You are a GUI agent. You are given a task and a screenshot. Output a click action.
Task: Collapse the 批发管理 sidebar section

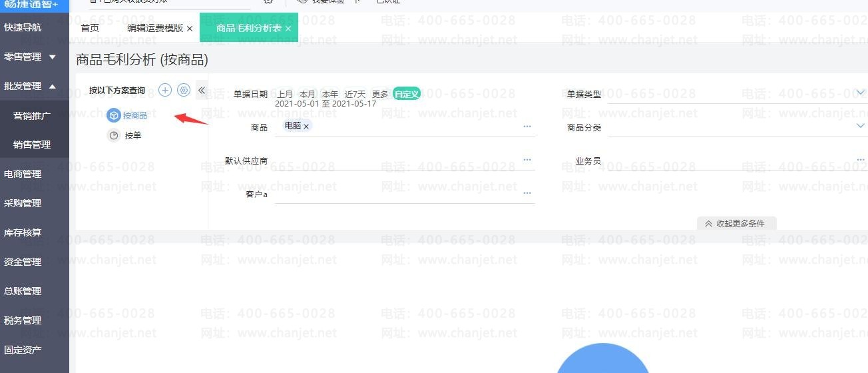coord(52,87)
